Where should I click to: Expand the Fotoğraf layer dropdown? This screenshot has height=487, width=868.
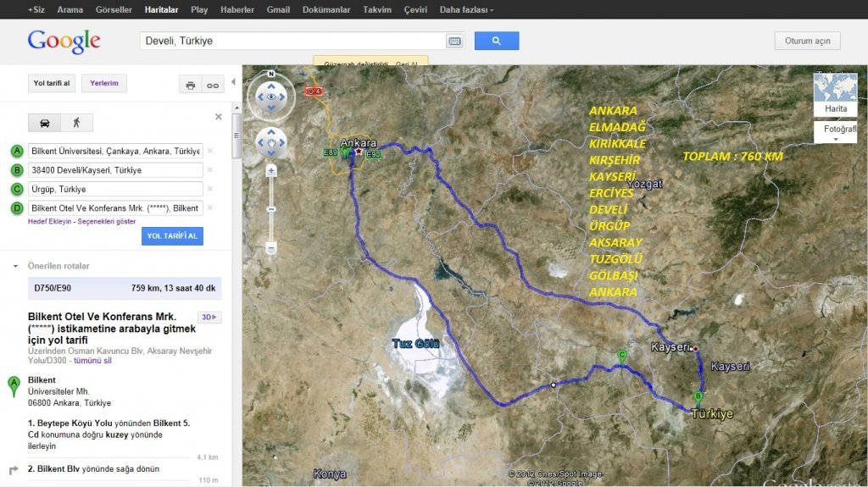pyautogui.click(x=835, y=132)
